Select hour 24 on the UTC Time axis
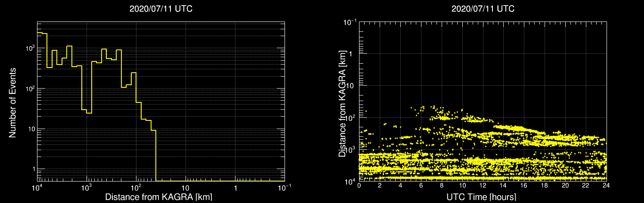This screenshot has height=203, width=644. coord(607,185)
